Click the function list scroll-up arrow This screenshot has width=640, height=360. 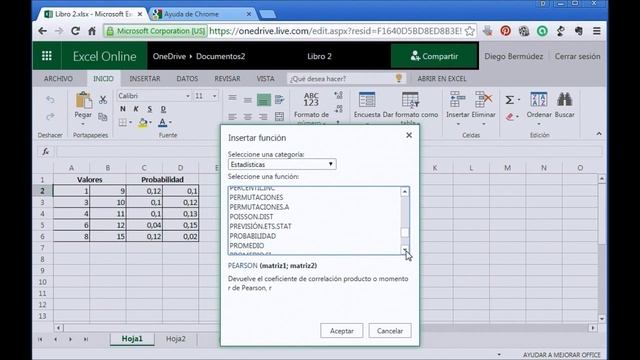[404, 192]
